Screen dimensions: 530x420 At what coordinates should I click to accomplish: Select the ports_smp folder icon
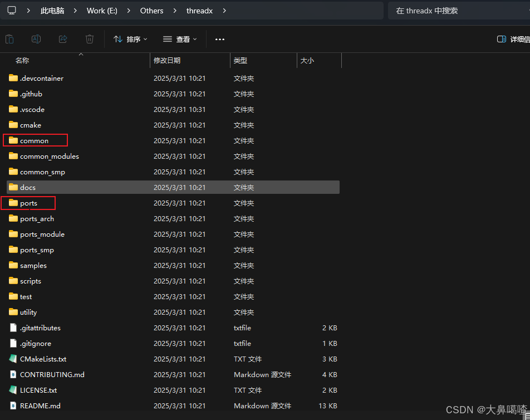click(x=13, y=250)
